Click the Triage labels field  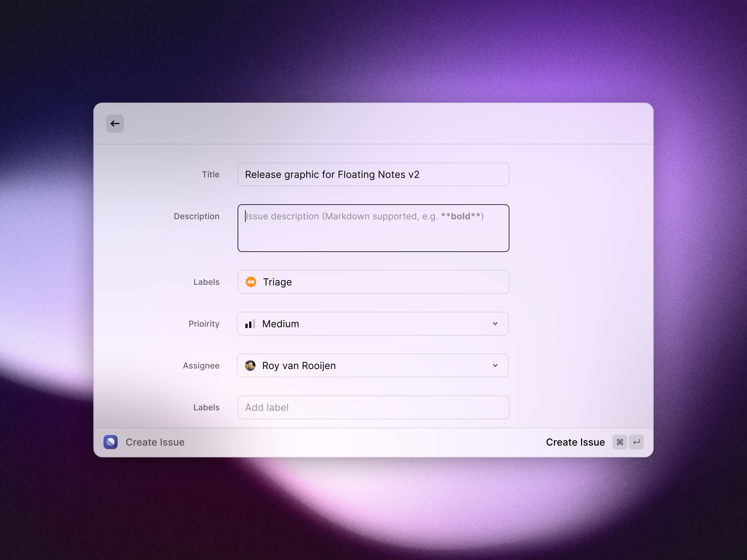[x=373, y=282]
